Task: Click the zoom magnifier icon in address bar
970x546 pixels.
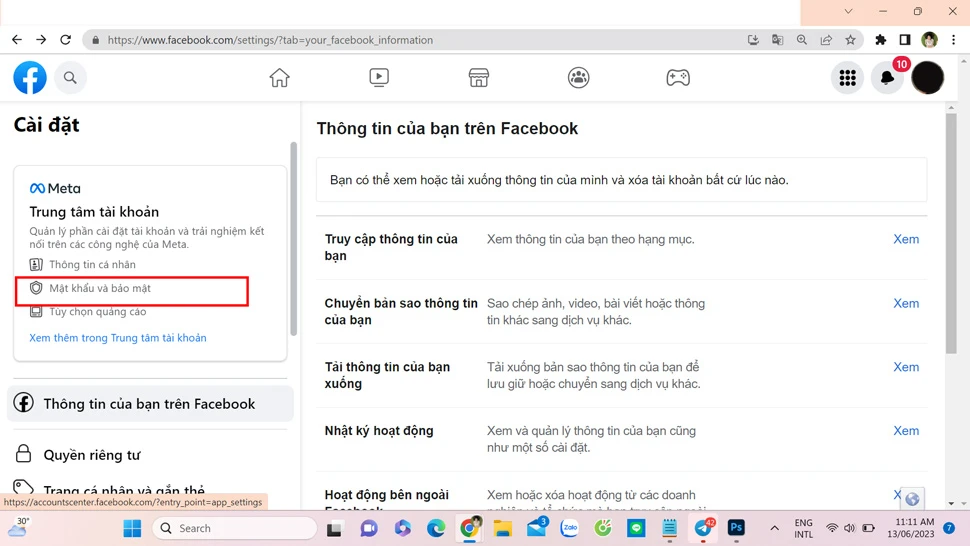Action: 802,40
